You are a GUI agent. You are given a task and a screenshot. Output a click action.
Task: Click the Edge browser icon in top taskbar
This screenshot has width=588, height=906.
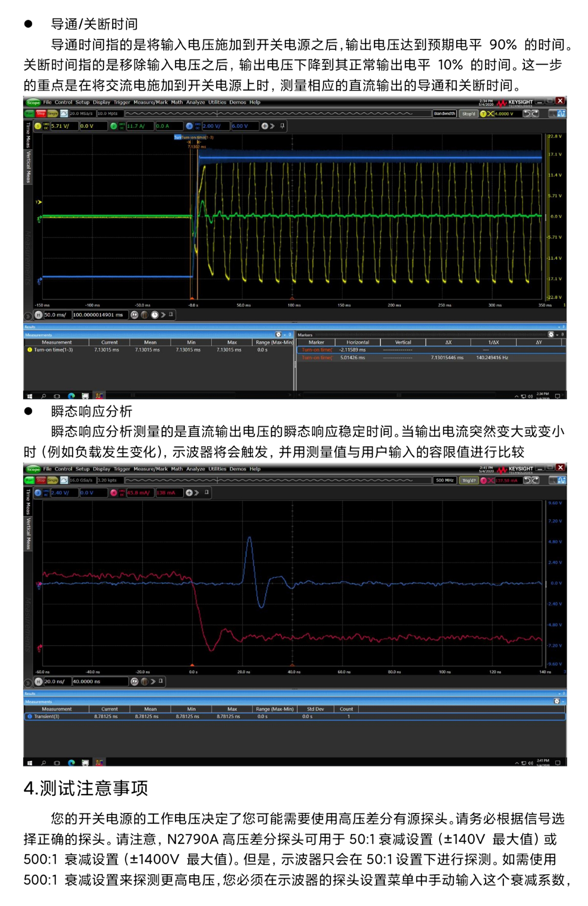[72, 396]
